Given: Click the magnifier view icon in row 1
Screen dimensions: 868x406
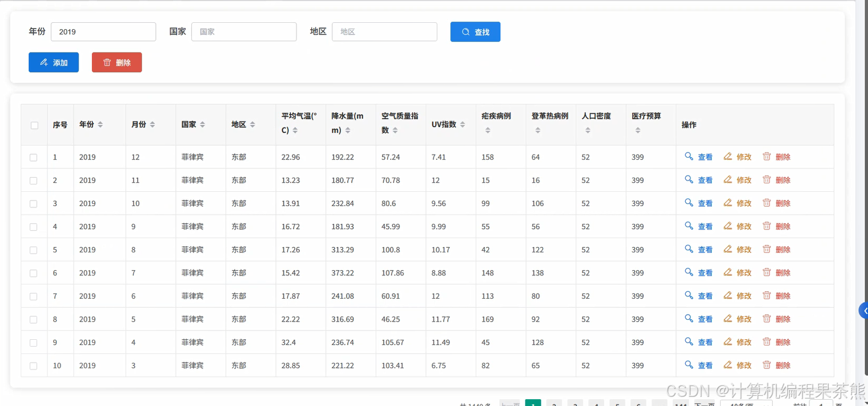Looking at the screenshot, I should (689, 156).
